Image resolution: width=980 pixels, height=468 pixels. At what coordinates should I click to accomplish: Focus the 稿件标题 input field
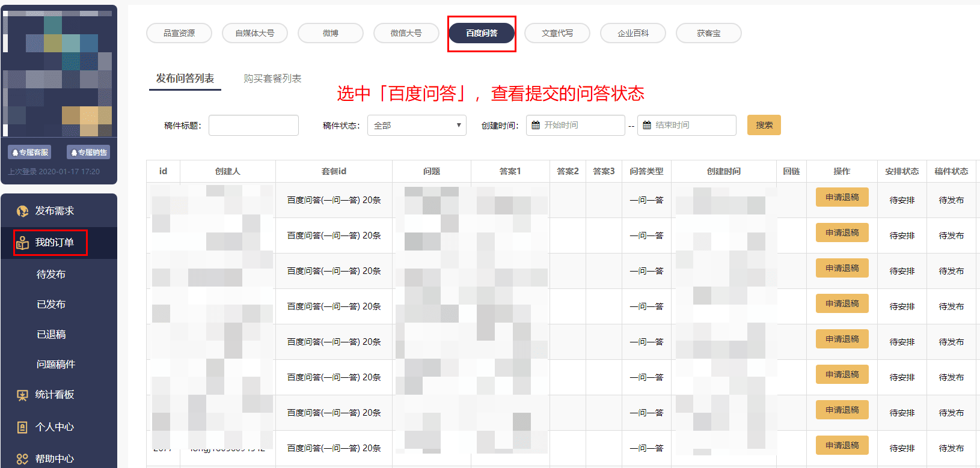253,125
